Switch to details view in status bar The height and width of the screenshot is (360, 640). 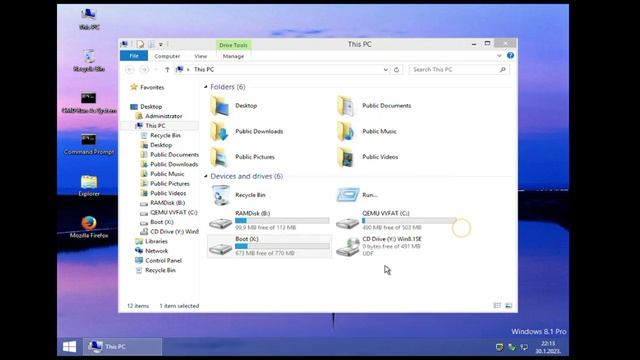point(497,305)
